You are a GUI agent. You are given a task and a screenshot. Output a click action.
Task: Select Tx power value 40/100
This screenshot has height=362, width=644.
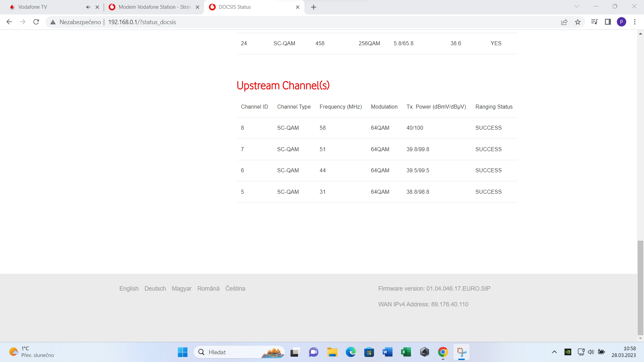(x=415, y=128)
